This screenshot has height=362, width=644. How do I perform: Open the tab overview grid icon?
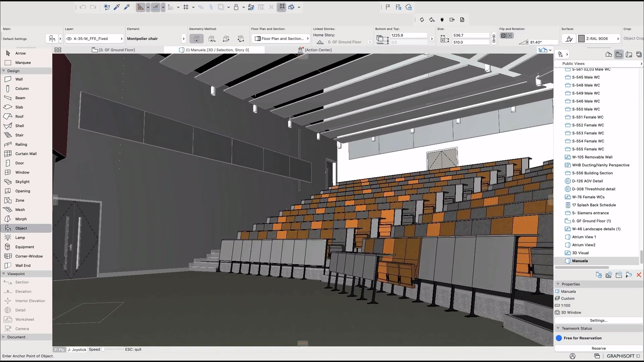58,50
